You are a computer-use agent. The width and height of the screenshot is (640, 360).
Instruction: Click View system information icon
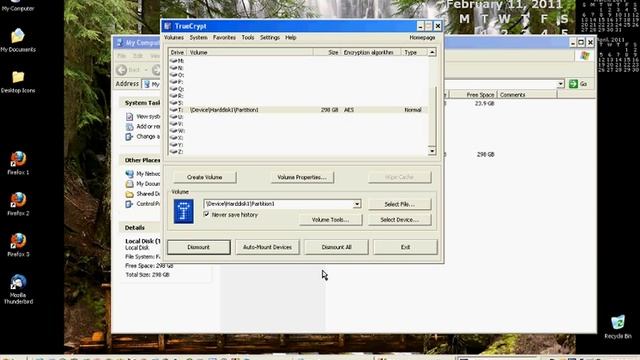(x=129, y=117)
